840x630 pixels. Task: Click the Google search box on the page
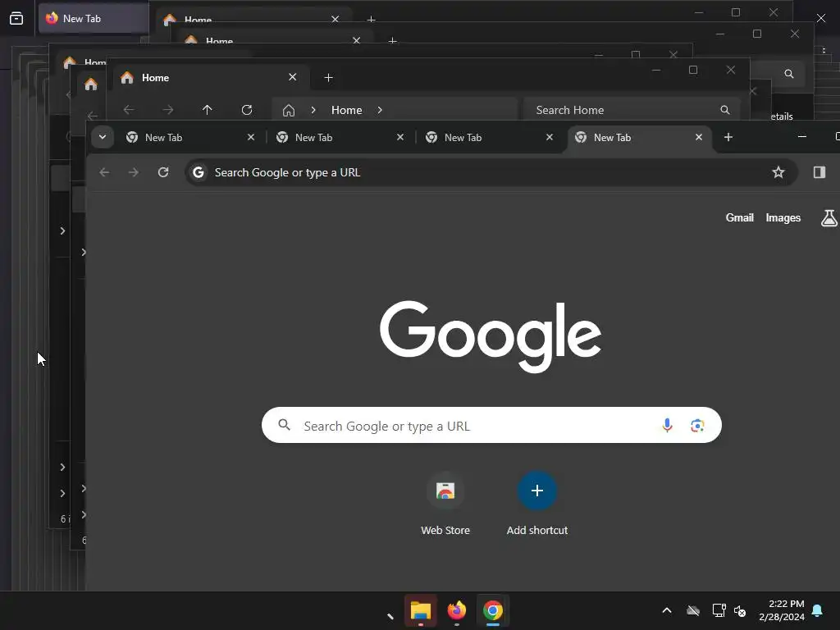(491, 426)
